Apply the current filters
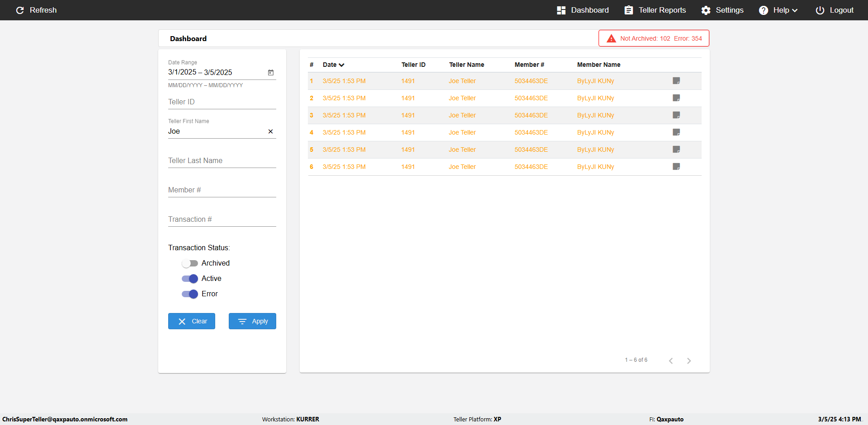The width and height of the screenshot is (868, 425). [x=252, y=321]
